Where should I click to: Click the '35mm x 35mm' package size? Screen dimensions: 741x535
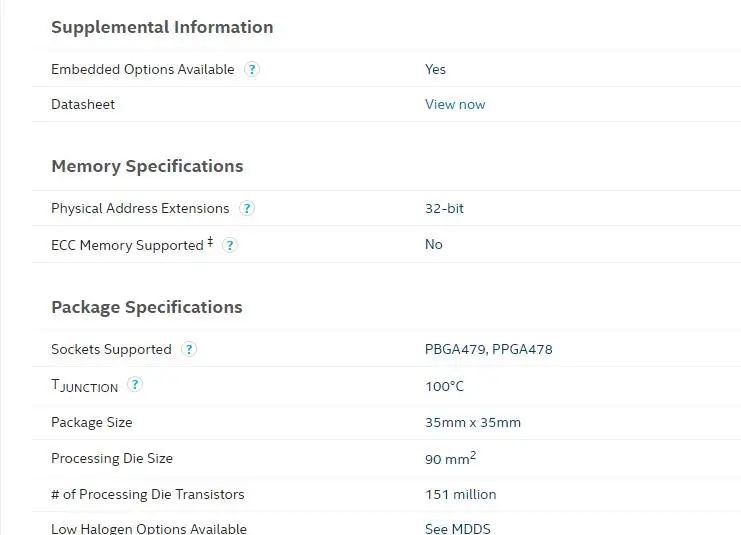click(x=472, y=422)
